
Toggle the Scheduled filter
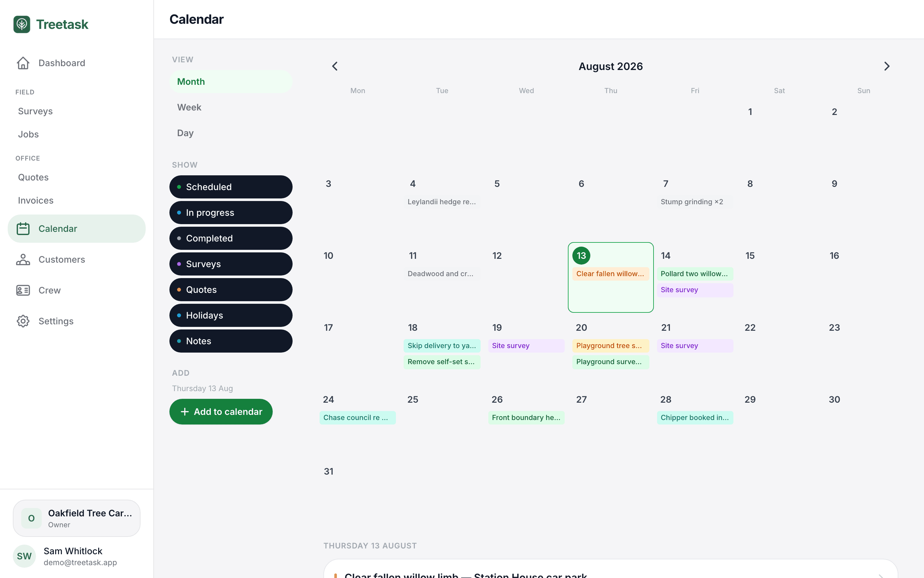point(231,187)
